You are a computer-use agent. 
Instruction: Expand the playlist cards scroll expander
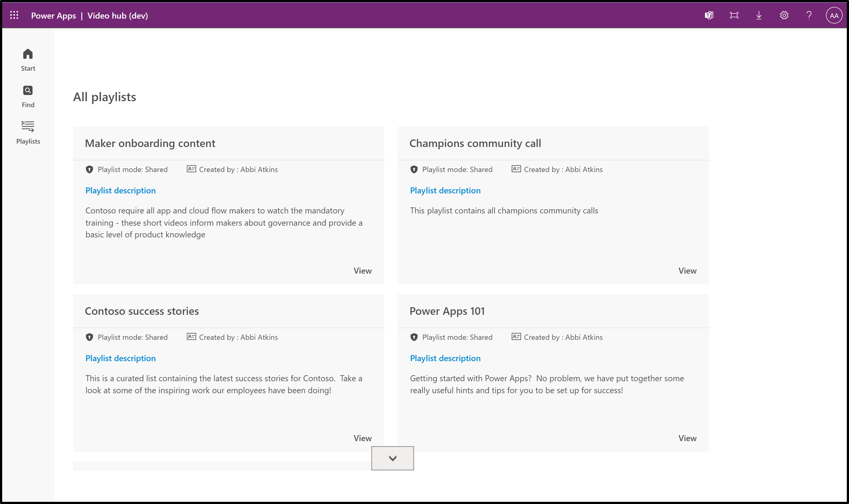392,458
